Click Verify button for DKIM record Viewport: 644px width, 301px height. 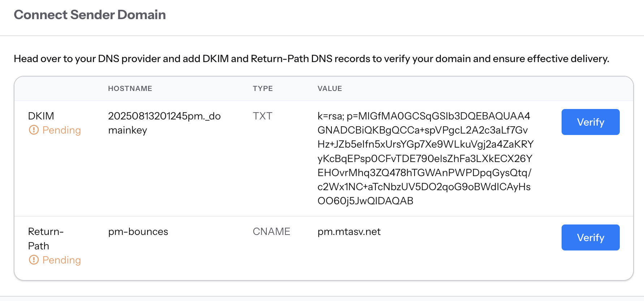(591, 122)
